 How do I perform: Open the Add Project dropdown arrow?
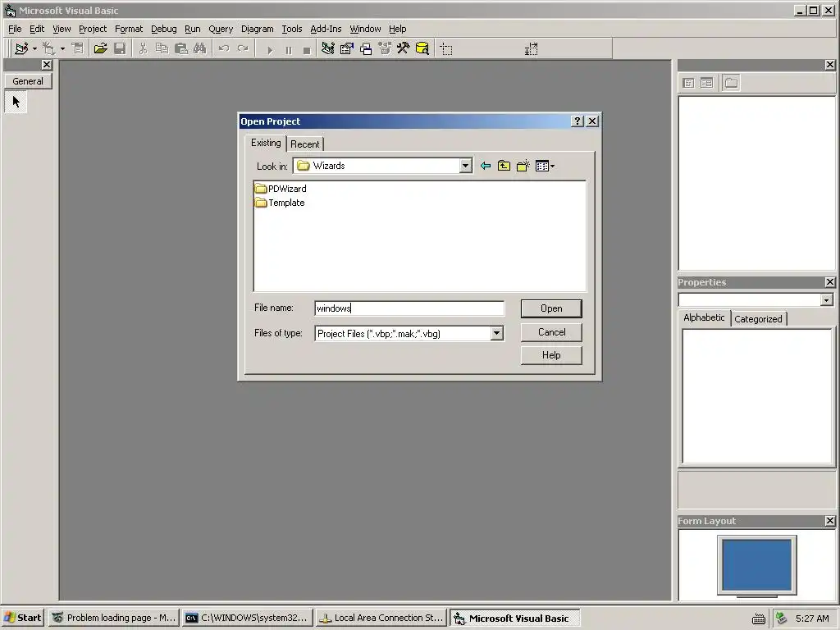[x=34, y=48]
